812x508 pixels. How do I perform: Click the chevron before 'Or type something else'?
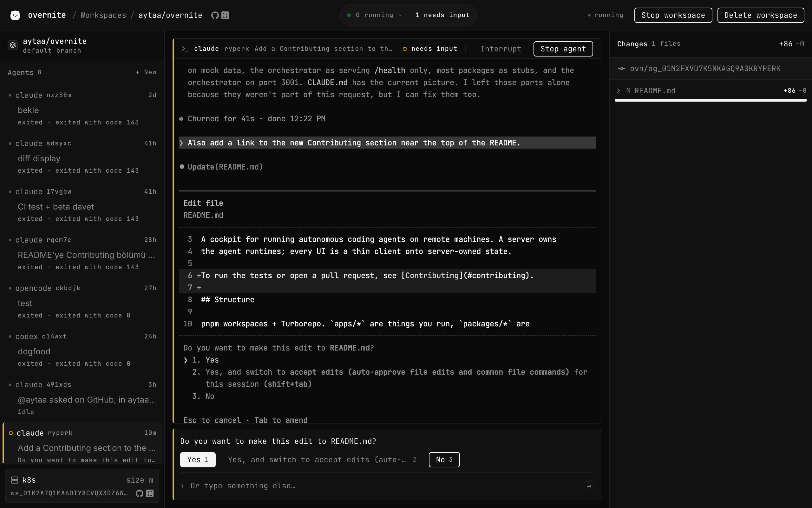[182, 486]
